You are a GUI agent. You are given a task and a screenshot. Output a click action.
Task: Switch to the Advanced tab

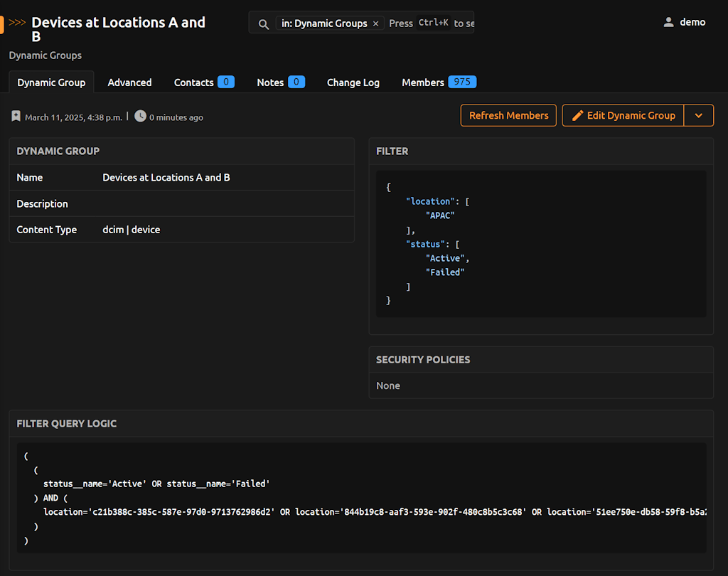click(129, 82)
